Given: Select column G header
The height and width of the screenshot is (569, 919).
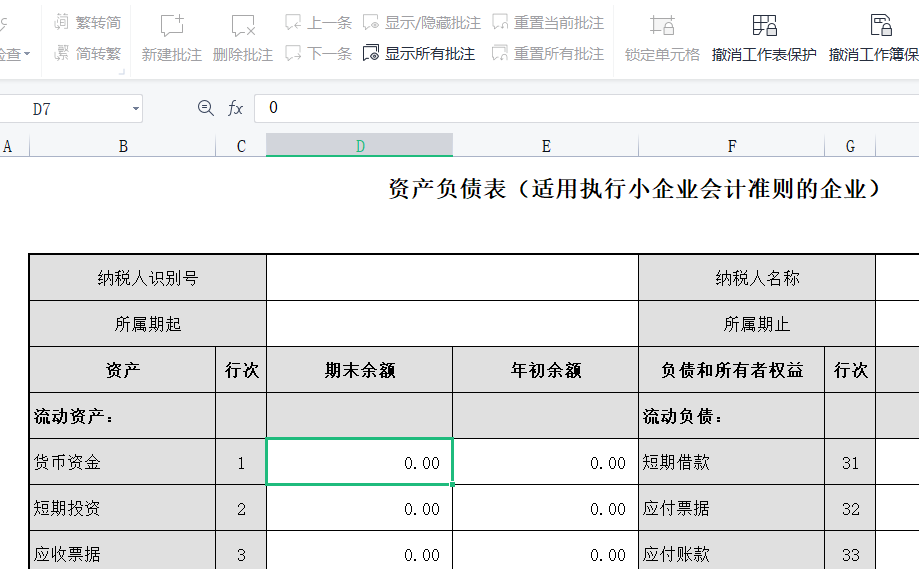Looking at the screenshot, I should pos(850,146).
